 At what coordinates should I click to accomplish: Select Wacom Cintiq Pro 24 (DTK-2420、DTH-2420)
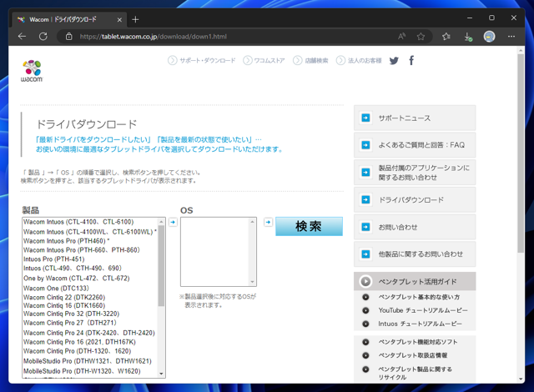(x=89, y=333)
